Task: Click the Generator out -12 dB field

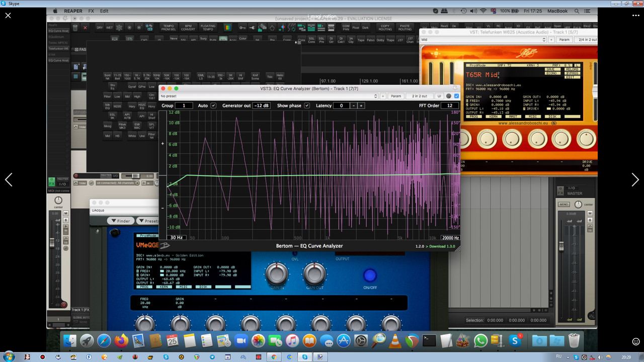Action: coord(261,106)
